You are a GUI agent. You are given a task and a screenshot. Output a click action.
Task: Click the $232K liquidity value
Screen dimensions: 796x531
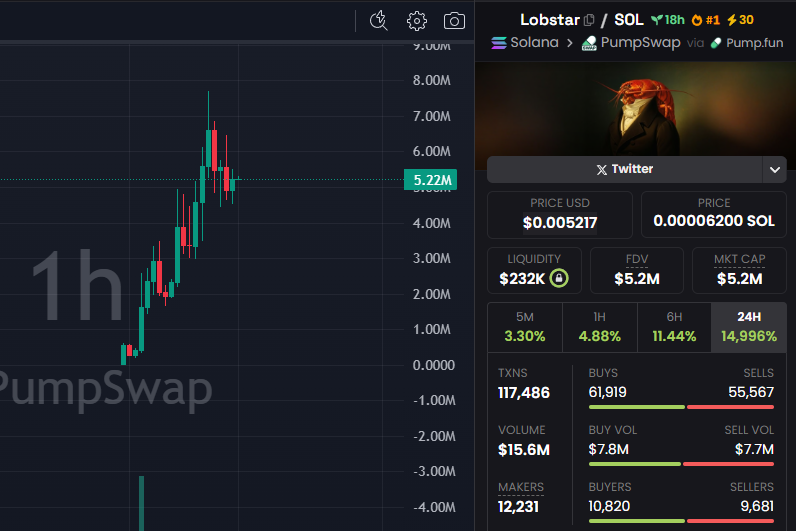click(522, 279)
